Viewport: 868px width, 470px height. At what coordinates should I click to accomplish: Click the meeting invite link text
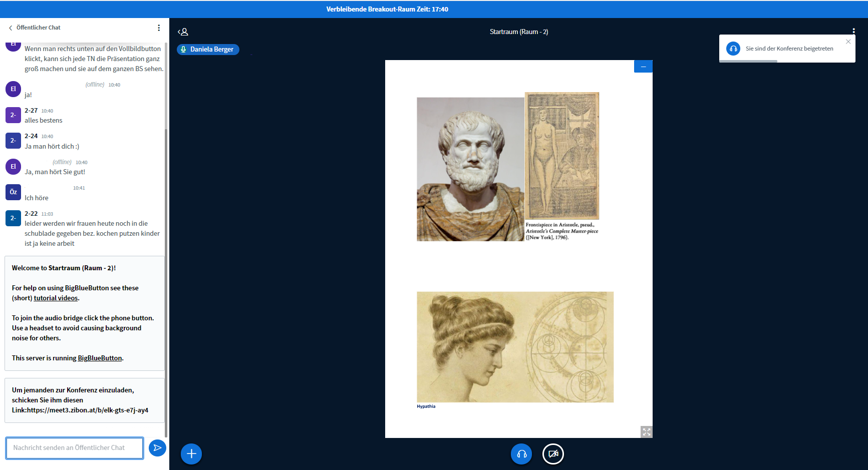(88, 410)
